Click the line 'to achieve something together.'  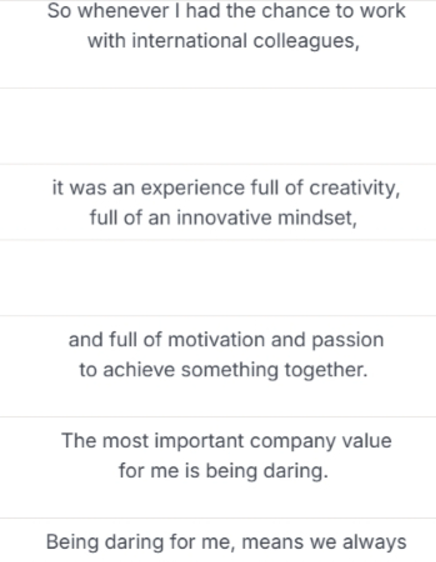click(223, 370)
